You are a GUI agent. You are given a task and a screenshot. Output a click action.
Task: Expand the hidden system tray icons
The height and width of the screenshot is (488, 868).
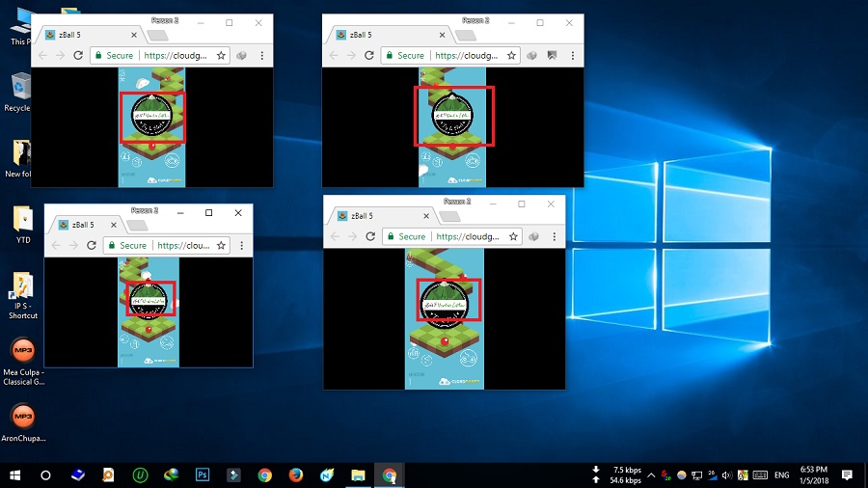coord(651,475)
